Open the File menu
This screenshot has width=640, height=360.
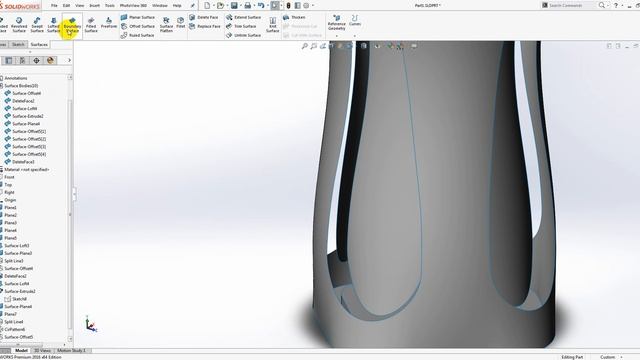coord(54,6)
